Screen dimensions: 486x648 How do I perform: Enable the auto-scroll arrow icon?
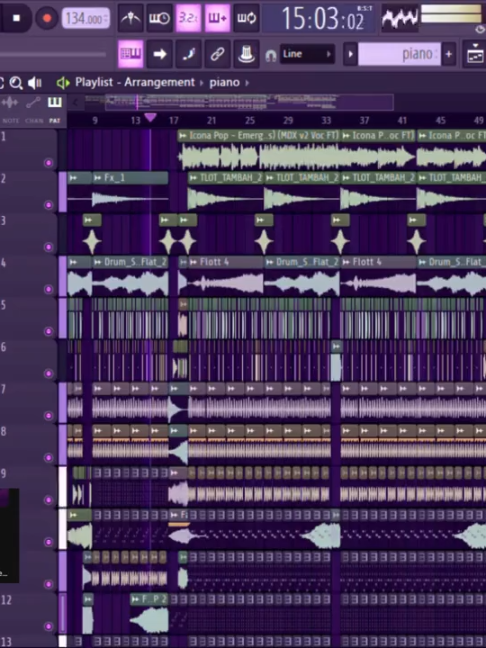point(160,54)
